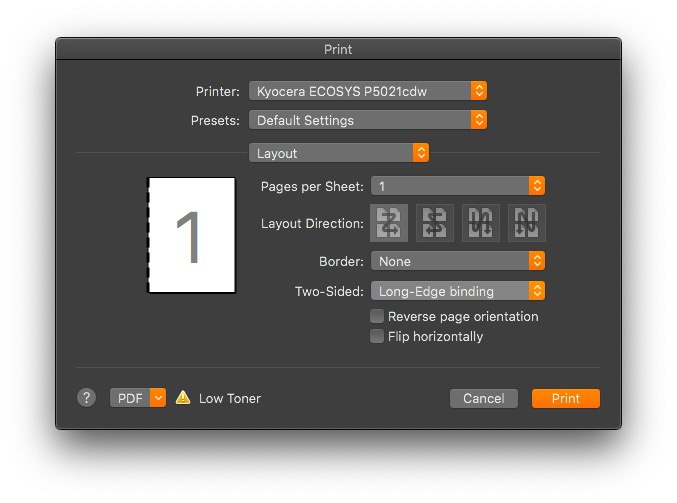
Task: Expand the PDF menu arrow
Action: click(x=158, y=398)
